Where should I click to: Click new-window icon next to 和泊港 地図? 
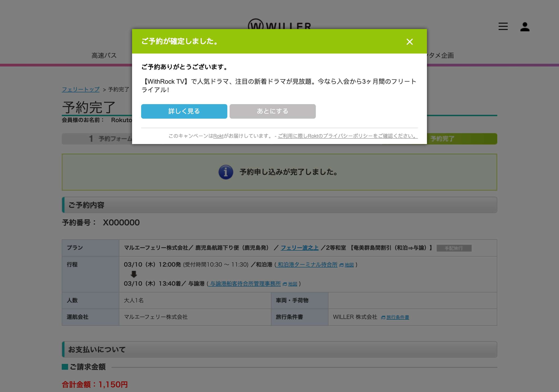tap(341, 265)
